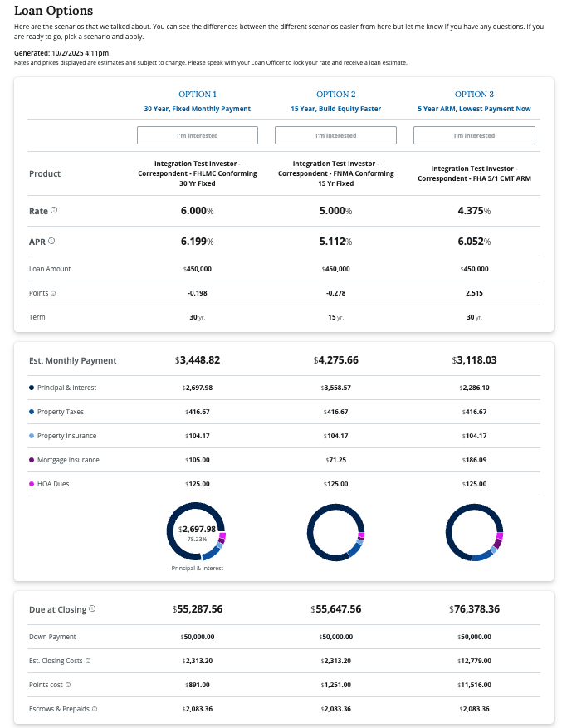
Task: Click the Points info icon
Action: (53, 293)
